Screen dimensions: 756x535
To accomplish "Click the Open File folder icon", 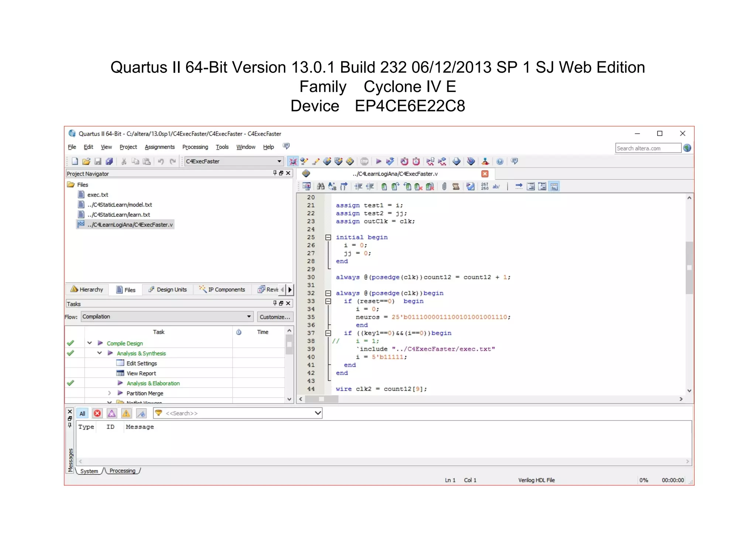I will tap(86, 161).
